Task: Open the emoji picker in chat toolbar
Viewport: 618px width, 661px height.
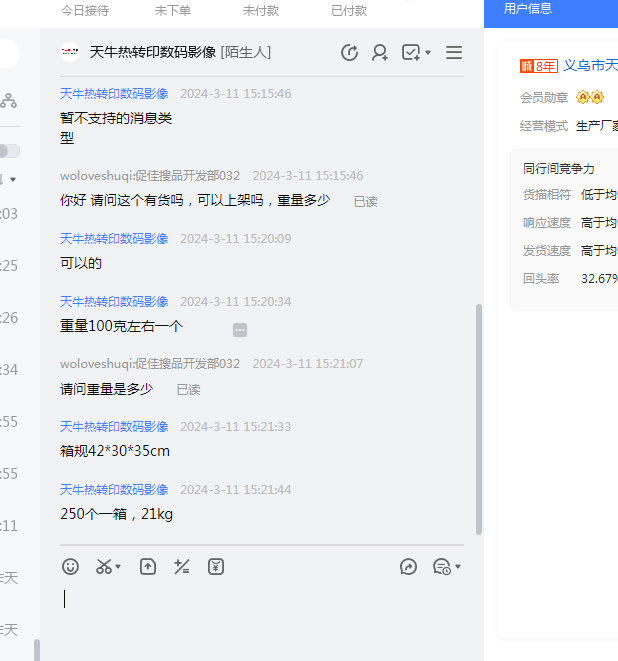Action: [70, 566]
